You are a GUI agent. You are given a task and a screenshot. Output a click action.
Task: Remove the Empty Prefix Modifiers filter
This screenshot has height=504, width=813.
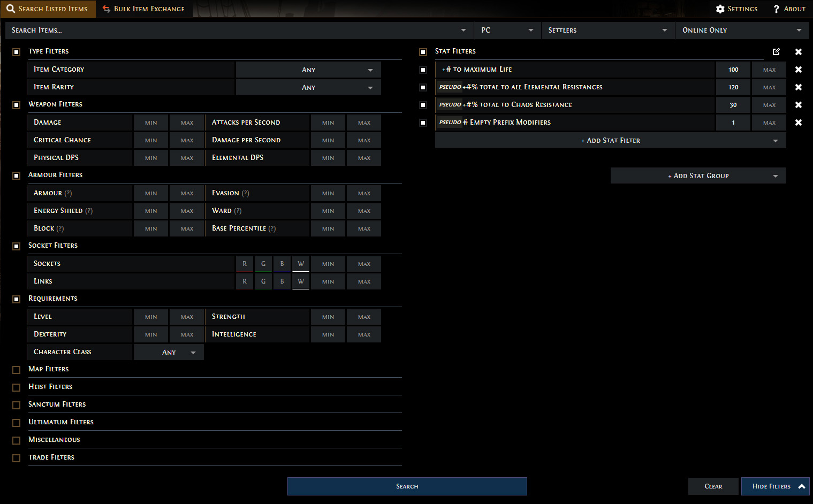[798, 123]
